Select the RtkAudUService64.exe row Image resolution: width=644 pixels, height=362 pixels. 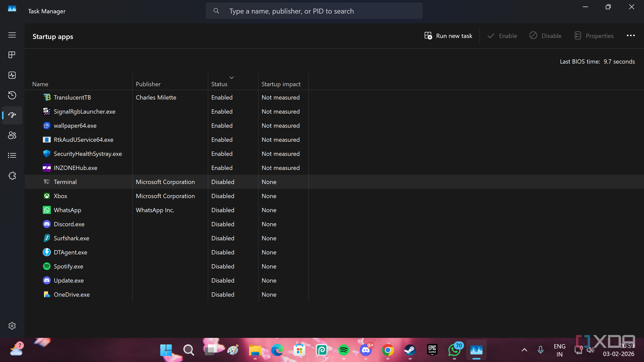[334, 140]
